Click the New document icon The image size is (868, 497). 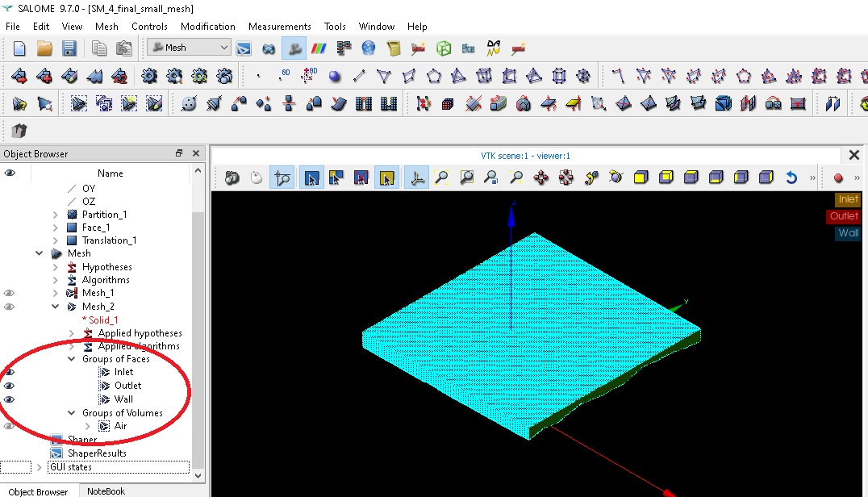(19, 48)
